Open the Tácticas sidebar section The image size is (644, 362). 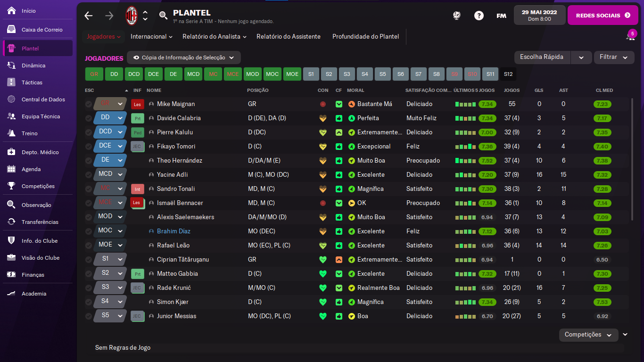[32, 82]
